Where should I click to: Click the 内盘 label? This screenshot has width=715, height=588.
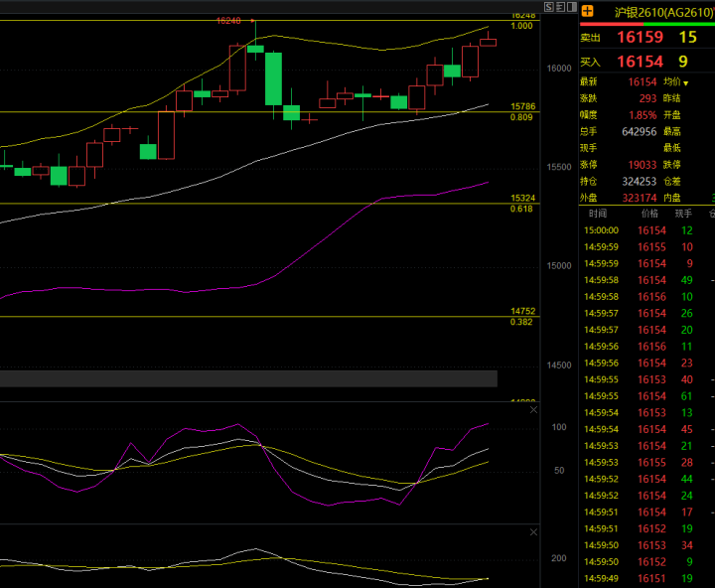pyautogui.click(x=671, y=198)
